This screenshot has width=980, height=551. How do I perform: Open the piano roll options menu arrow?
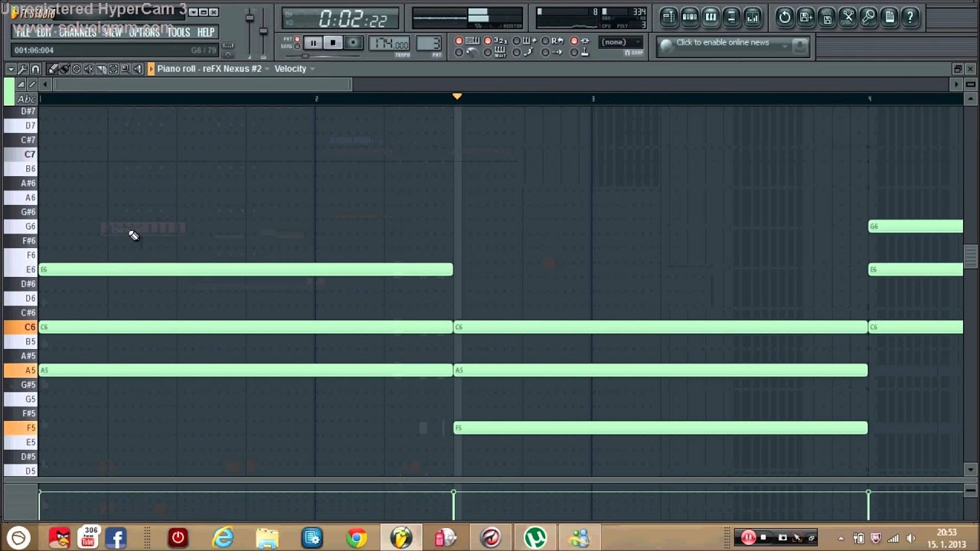pos(11,69)
